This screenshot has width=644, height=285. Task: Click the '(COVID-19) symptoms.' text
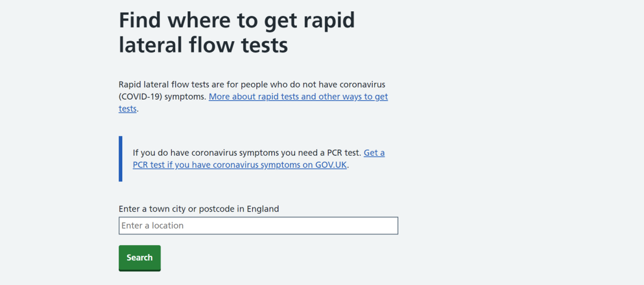click(162, 97)
